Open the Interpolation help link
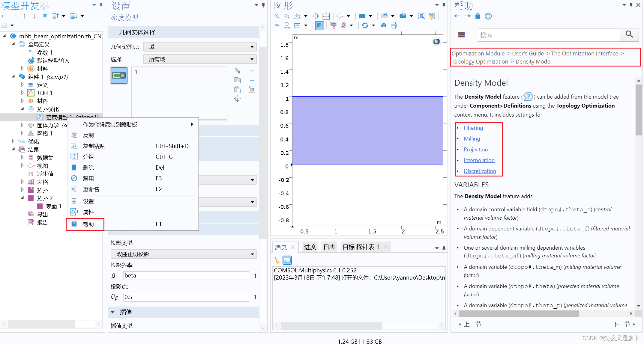 pos(479,160)
